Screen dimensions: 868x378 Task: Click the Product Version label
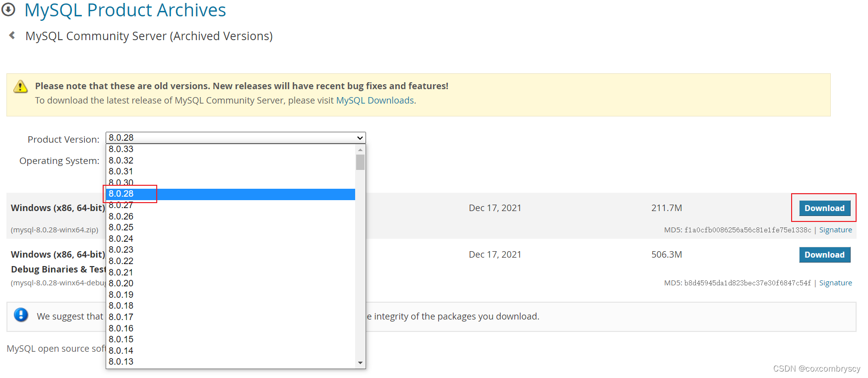(63, 140)
